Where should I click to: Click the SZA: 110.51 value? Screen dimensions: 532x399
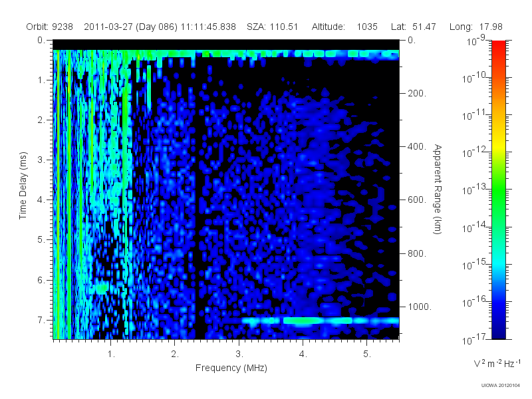[272, 27]
